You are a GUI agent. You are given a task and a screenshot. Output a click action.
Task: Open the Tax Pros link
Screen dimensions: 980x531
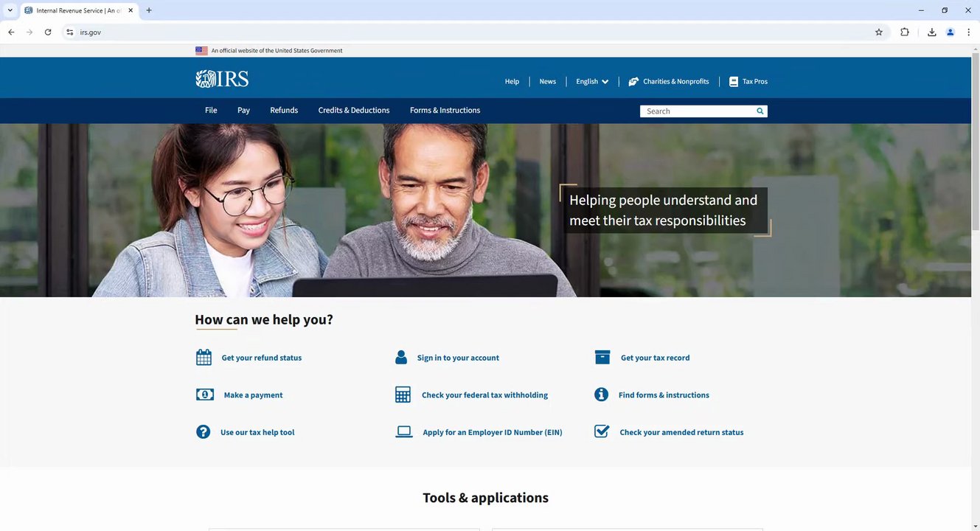coord(755,82)
